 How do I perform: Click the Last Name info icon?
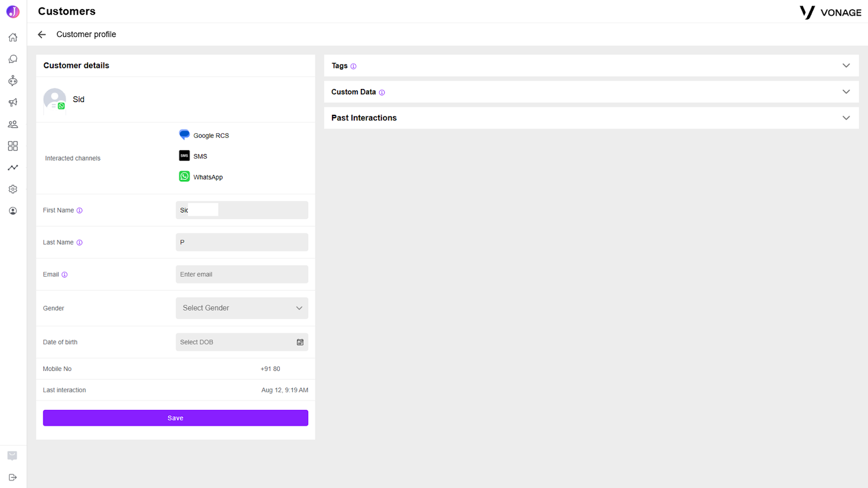coord(80,242)
